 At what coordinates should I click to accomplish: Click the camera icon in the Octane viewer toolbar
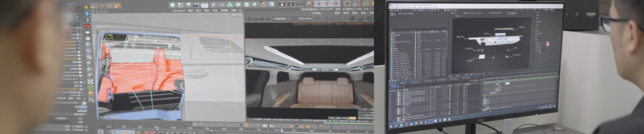coord(255,19)
